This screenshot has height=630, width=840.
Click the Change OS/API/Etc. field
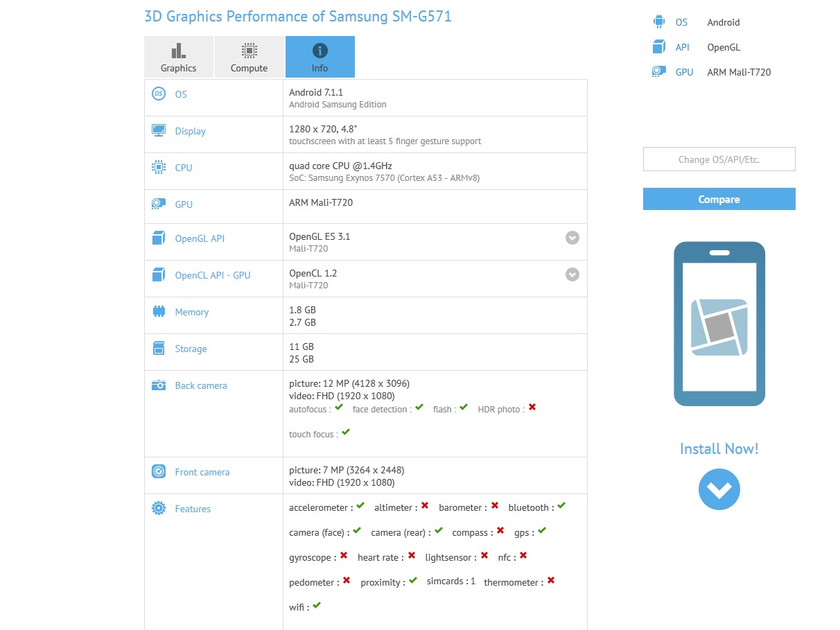coord(719,159)
